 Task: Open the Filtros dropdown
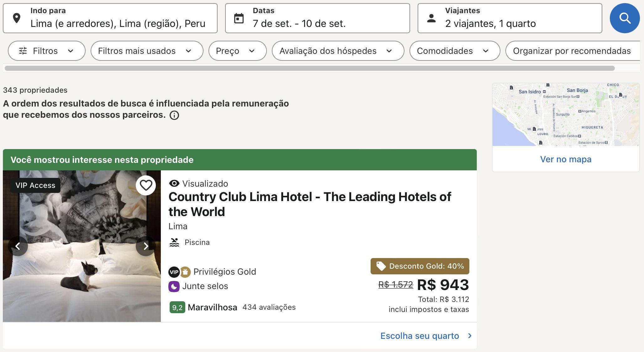click(x=47, y=51)
